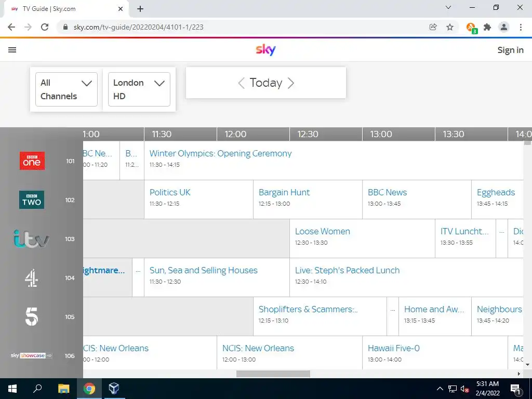Open the network tray icon
Screen dimensions: 532x399
[x=453, y=389]
